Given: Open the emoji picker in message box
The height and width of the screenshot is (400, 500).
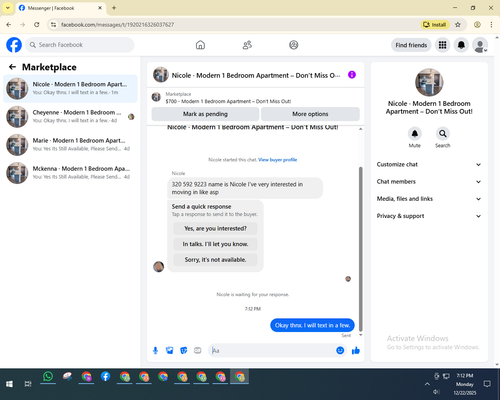Looking at the screenshot, I should [x=340, y=350].
